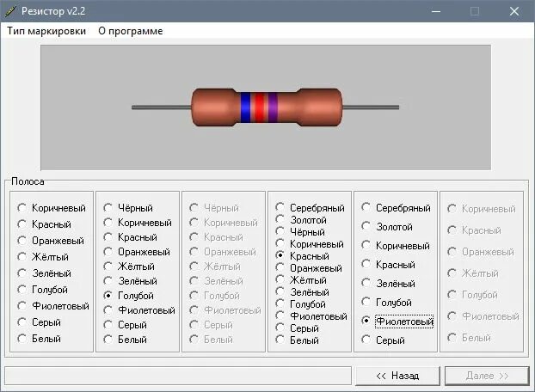Screen dimensions: 535x392
Task: Select Оранжевый in the first band column
Action: [51, 241]
